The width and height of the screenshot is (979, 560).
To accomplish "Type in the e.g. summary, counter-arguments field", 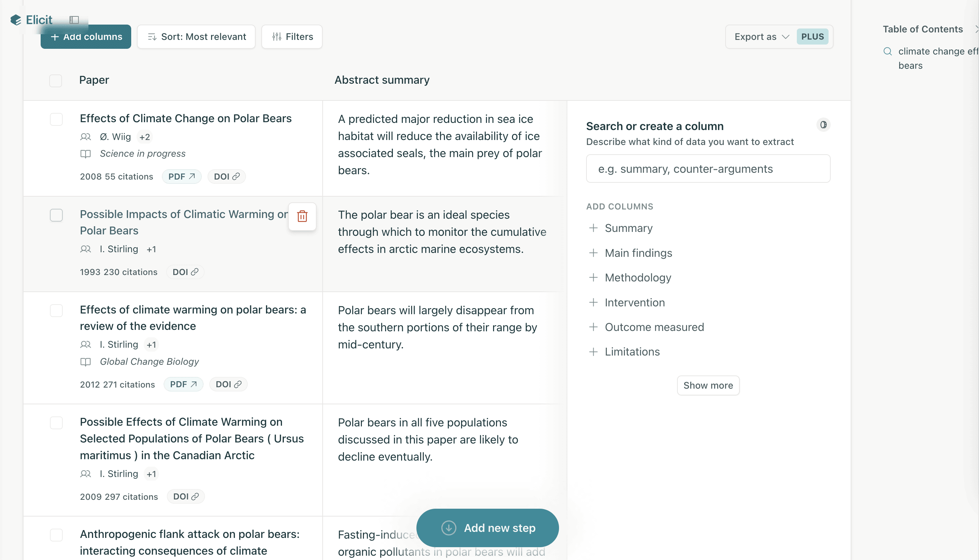I will tap(708, 168).
